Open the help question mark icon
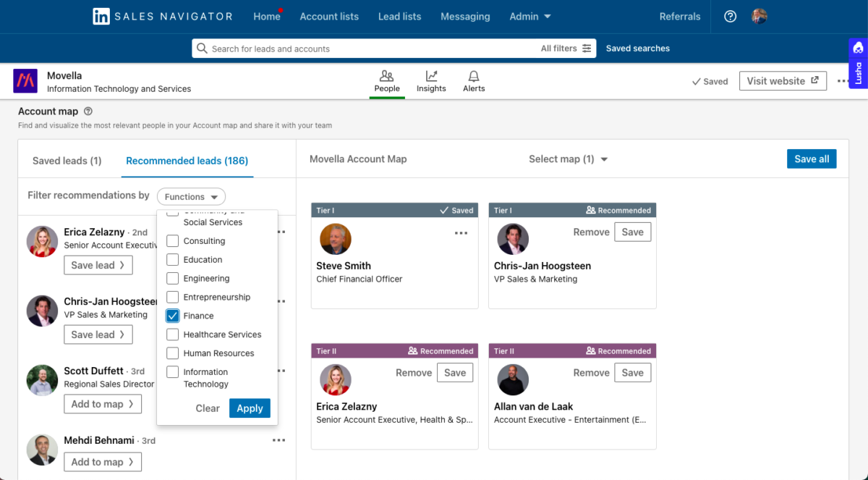 pyautogui.click(x=730, y=16)
